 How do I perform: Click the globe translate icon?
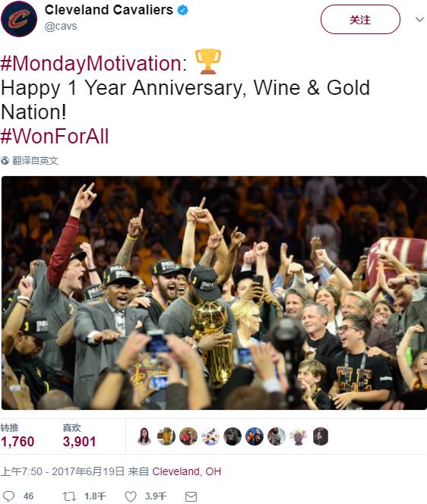point(5,160)
